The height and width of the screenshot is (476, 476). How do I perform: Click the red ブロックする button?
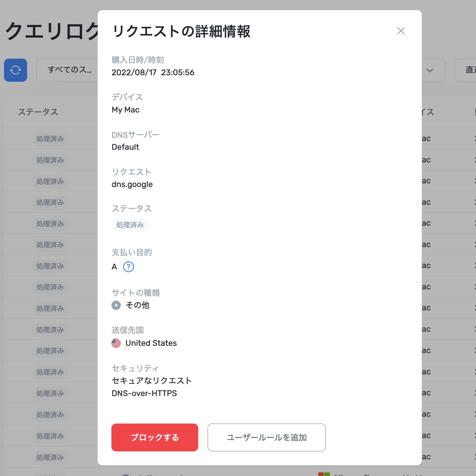coord(155,437)
